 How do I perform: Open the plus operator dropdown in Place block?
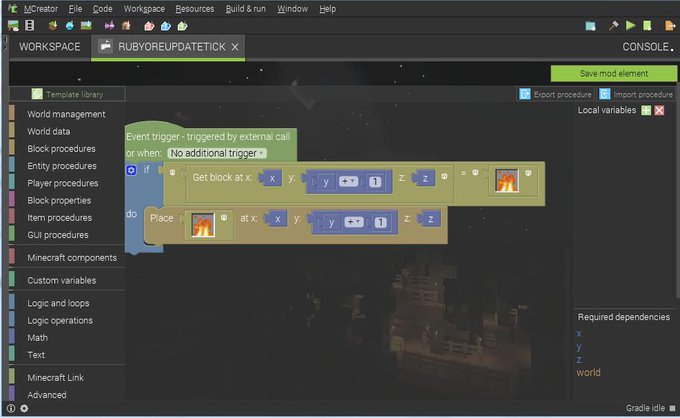(354, 222)
